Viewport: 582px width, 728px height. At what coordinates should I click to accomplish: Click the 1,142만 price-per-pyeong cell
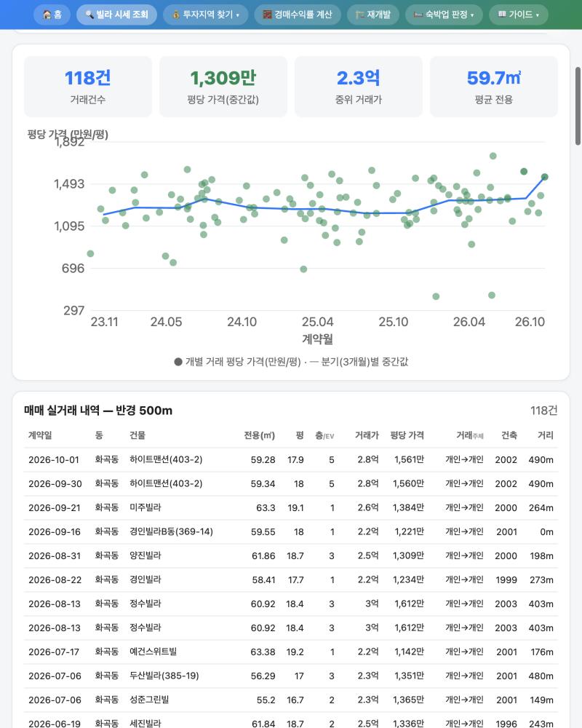coord(410,652)
